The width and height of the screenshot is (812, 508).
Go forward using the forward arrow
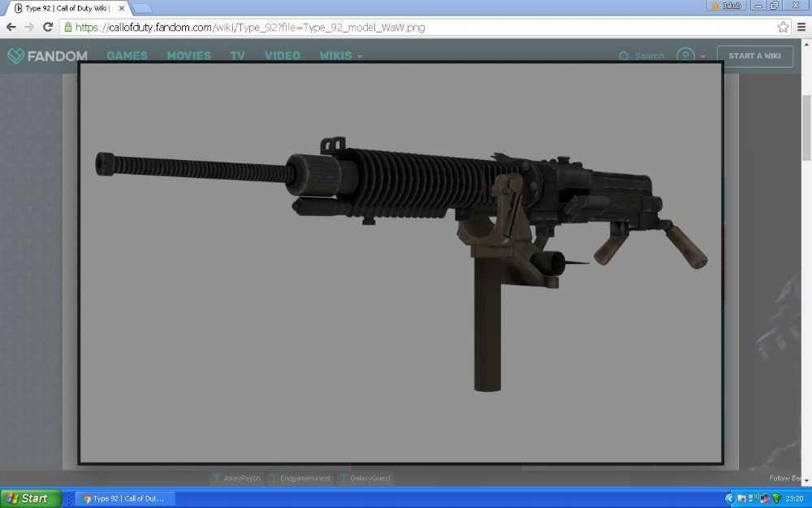tap(29, 27)
